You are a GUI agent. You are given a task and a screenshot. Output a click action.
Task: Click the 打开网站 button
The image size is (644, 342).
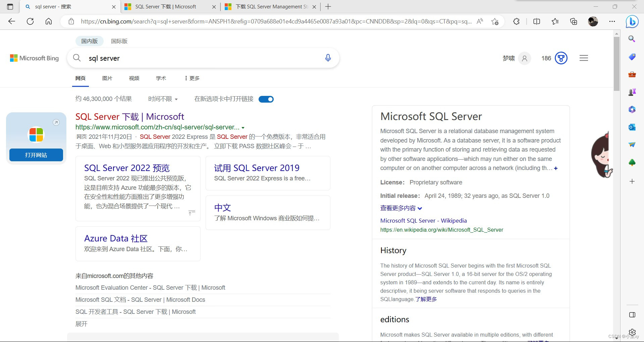click(x=36, y=155)
